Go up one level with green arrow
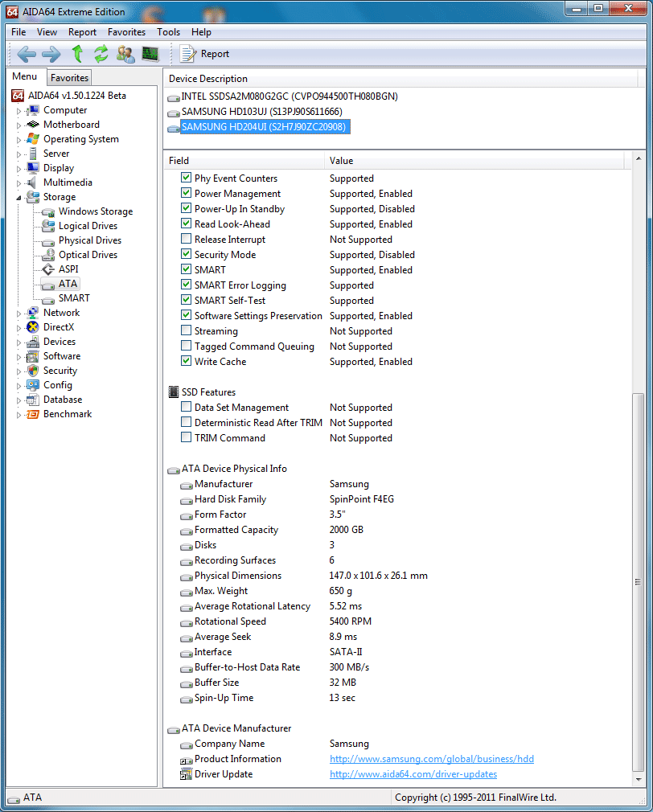 click(77, 54)
